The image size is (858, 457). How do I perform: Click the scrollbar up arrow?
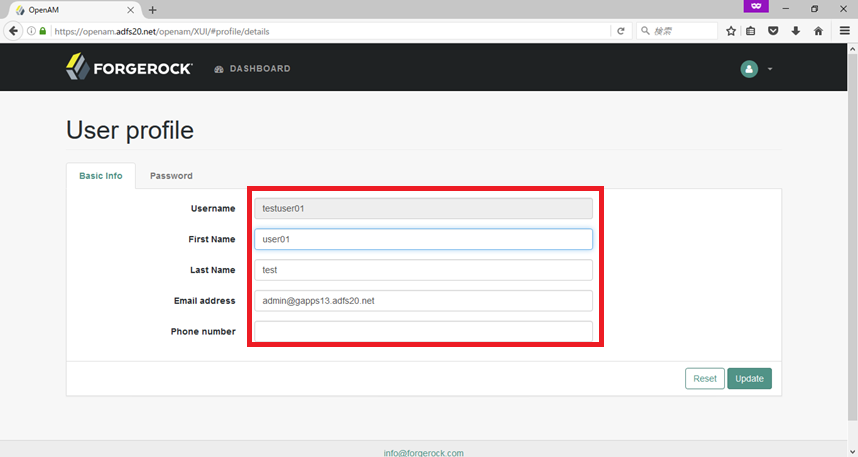852,49
